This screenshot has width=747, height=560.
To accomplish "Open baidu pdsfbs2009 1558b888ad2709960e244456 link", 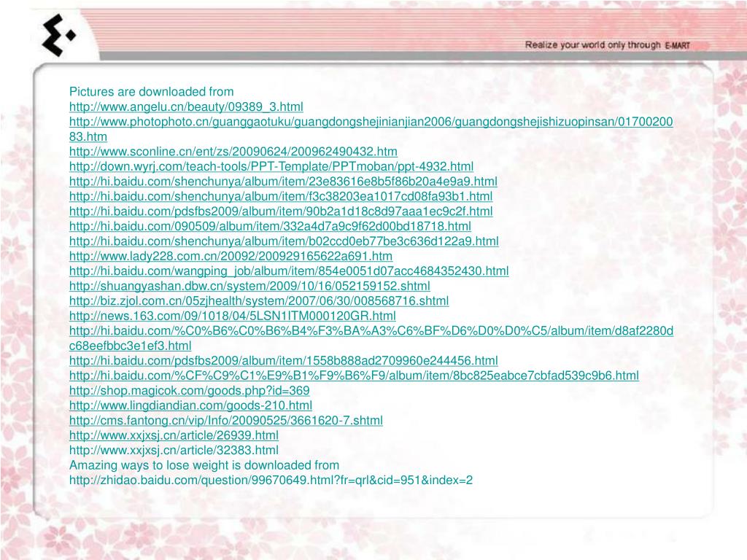I will (284, 360).
